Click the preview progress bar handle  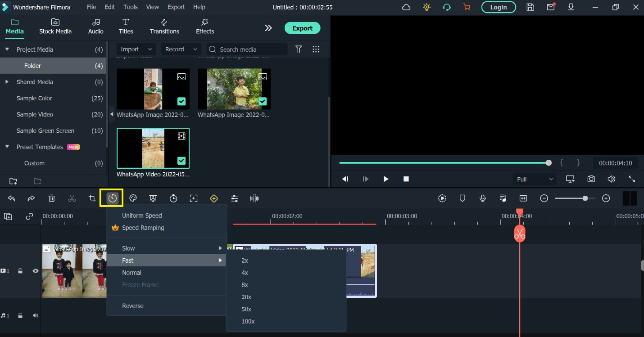pos(549,163)
